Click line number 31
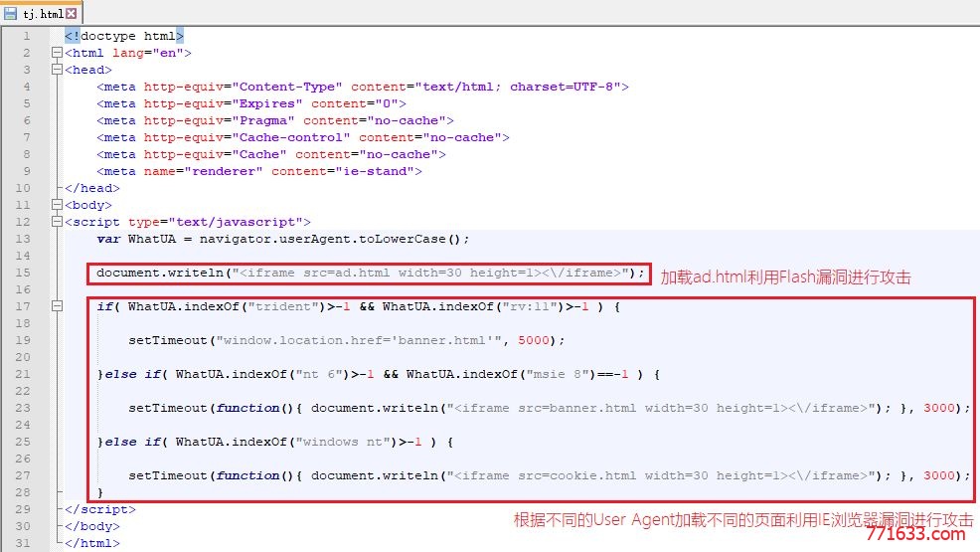 [x=23, y=543]
